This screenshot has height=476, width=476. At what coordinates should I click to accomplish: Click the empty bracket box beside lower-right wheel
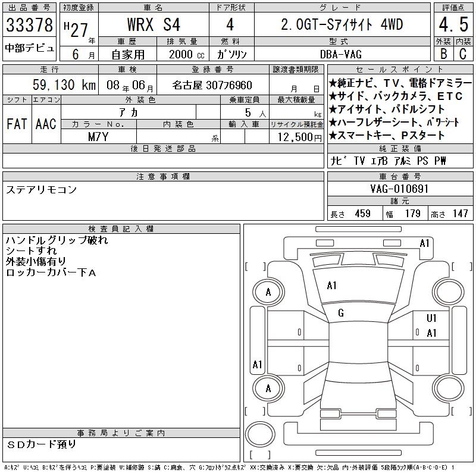point(463,410)
